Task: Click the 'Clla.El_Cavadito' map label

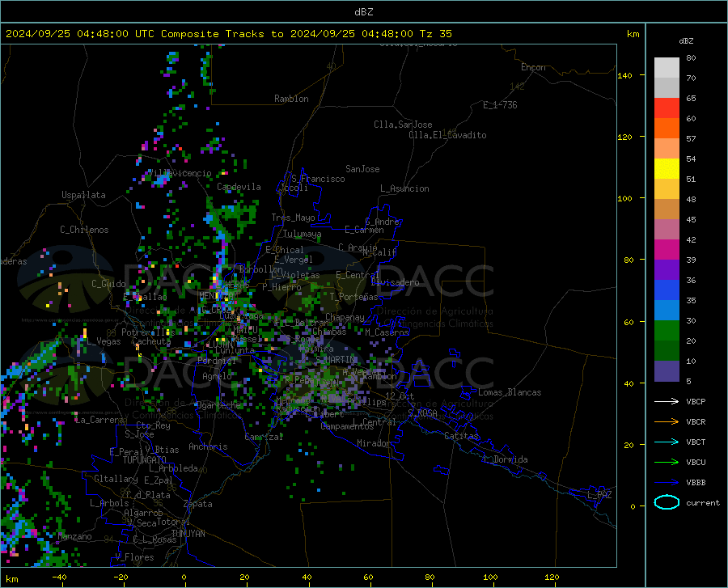Action: click(447, 135)
